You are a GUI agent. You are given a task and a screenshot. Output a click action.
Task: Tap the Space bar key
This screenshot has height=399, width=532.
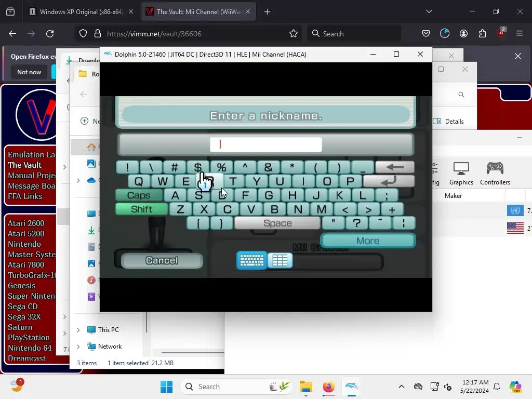(277, 223)
